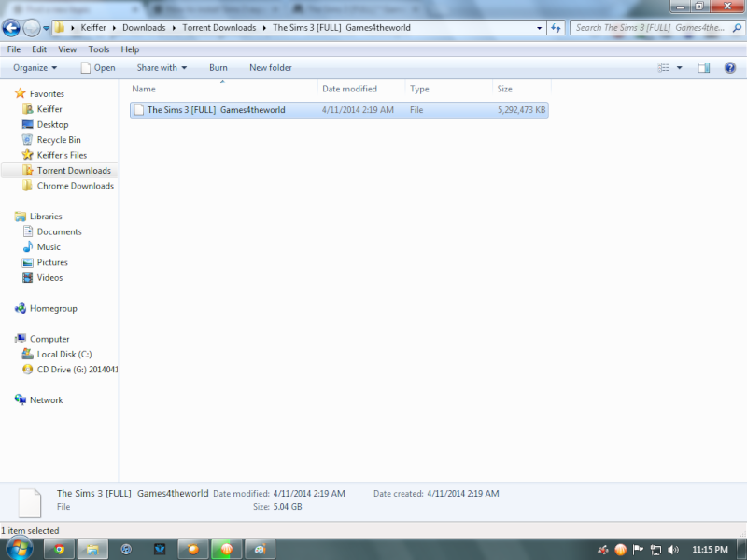Viewport: 747px width, 560px height.
Task: Click the Windows Start button
Action: coord(19,549)
